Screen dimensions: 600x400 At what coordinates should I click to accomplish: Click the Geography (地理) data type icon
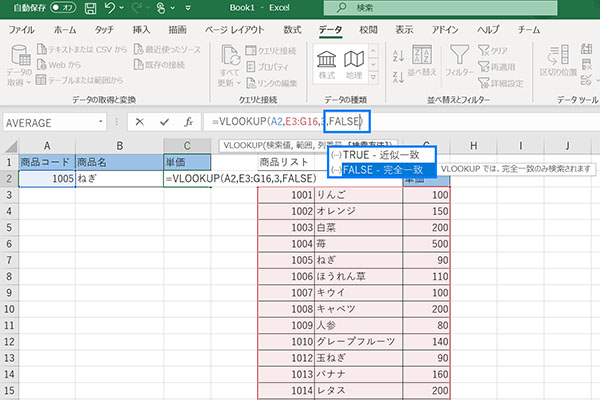[x=354, y=62]
